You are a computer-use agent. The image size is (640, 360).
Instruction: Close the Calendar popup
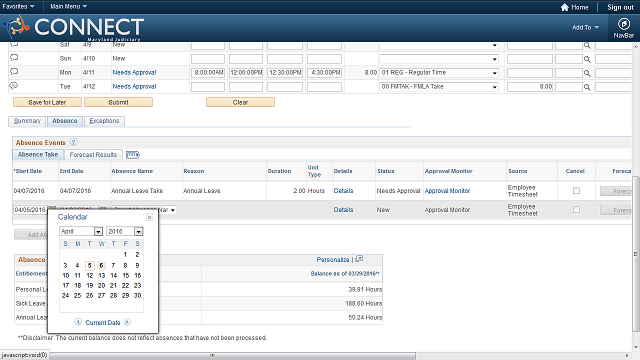[x=149, y=217]
